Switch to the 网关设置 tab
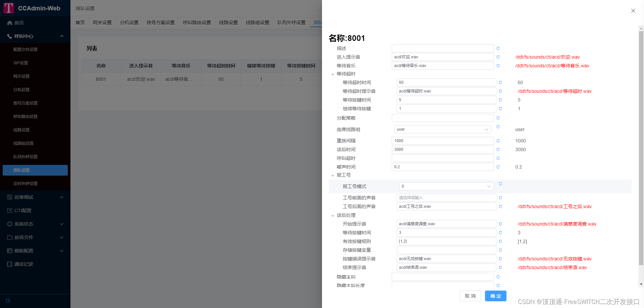Viewport: 644px width, 308px height. point(102,22)
